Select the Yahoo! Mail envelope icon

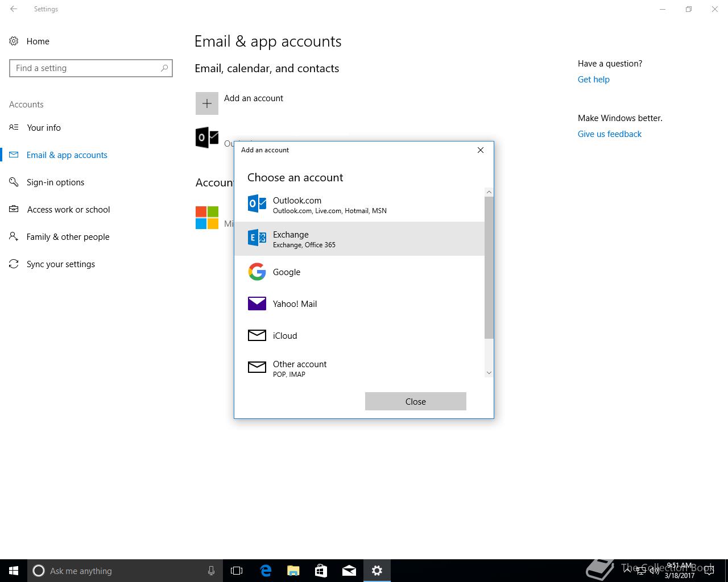[x=257, y=304]
